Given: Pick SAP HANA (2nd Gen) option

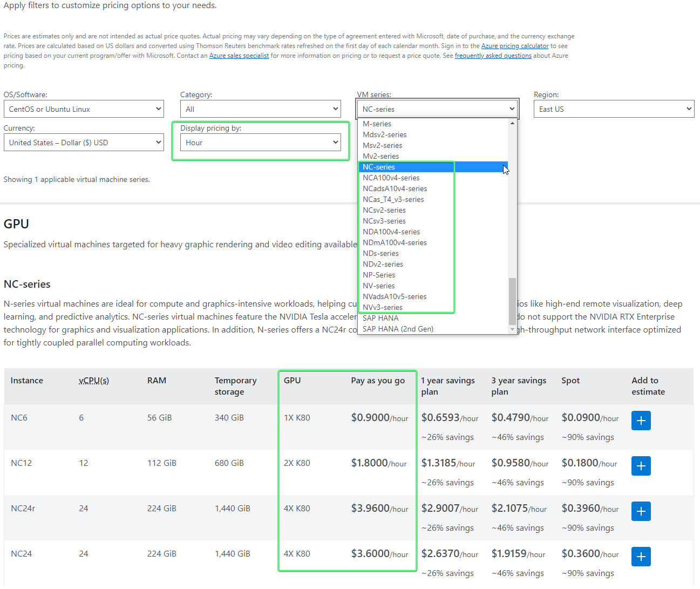Looking at the screenshot, I should click(x=398, y=329).
